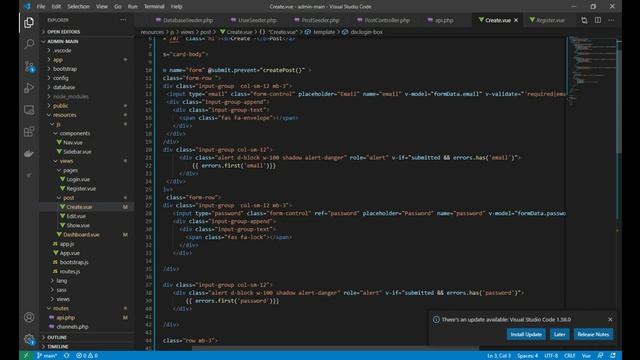Change language mode Vue in status bar
This screenshot has height=360, width=640.
click(586, 356)
